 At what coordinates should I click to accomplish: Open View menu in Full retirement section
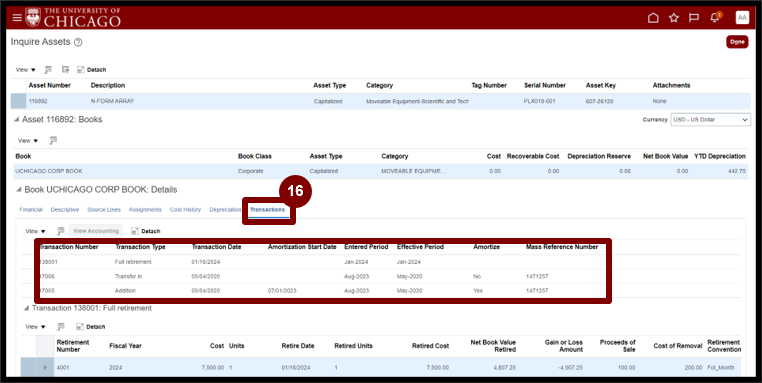coord(35,327)
